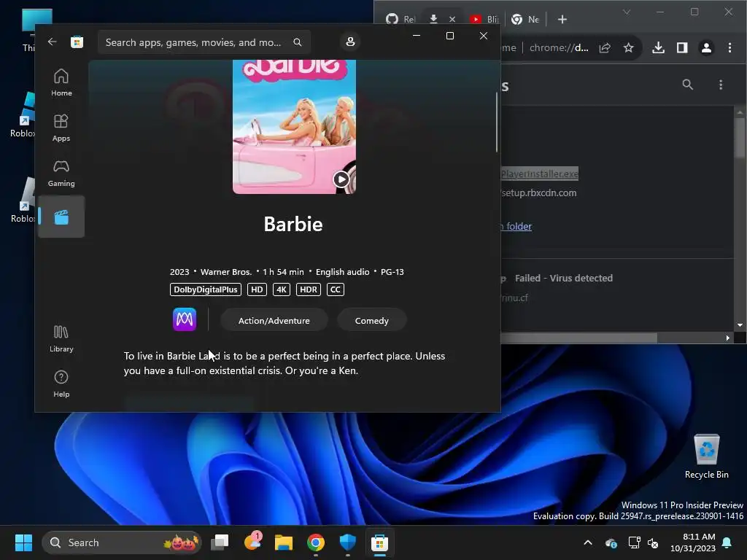Viewport: 747px width, 560px height.
Task: Click the Store page vertical scrollbar
Action: (x=496, y=122)
